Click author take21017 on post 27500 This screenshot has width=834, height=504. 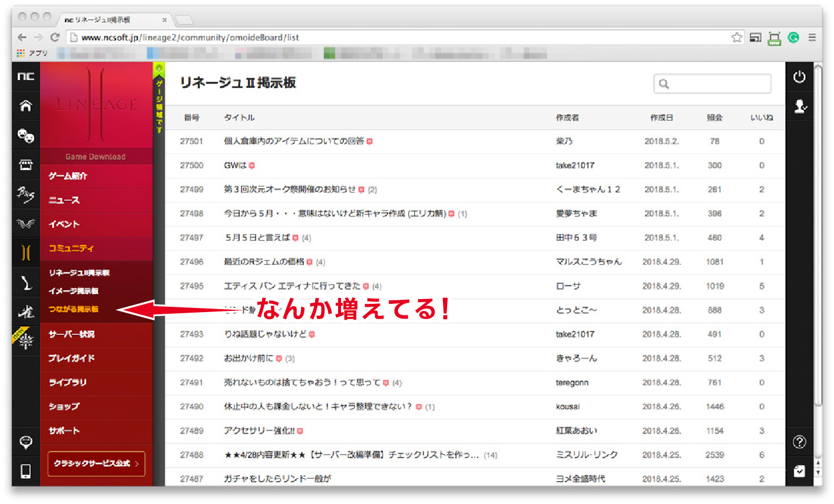(x=575, y=165)
